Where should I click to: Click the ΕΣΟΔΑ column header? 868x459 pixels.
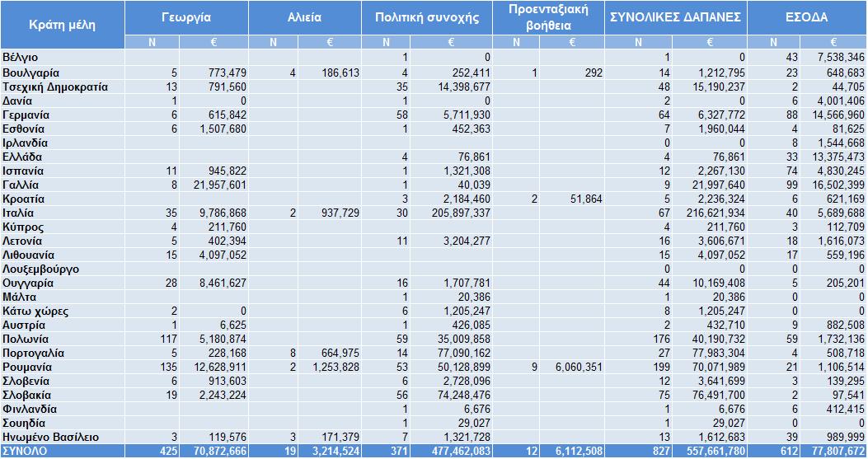(x=806, y=18)
